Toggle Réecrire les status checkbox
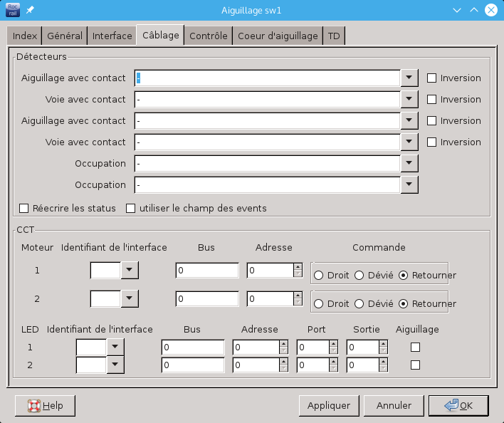The width and height of the screenshot is (504, 423). tap(24, 209)
